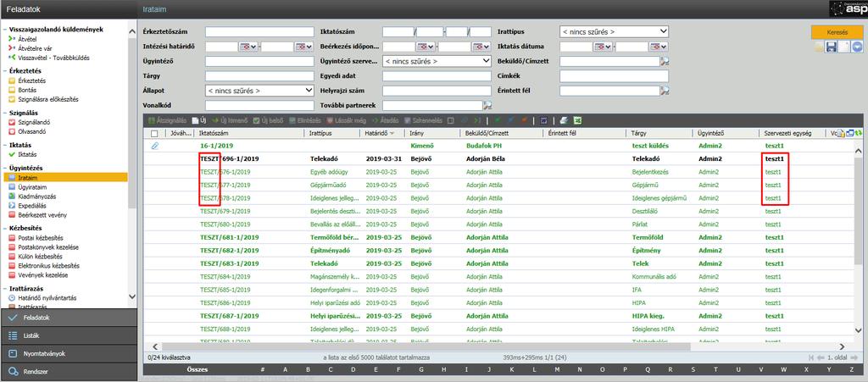Click the Word export icon in toolbar
The image size is (868, 382).
543,120
